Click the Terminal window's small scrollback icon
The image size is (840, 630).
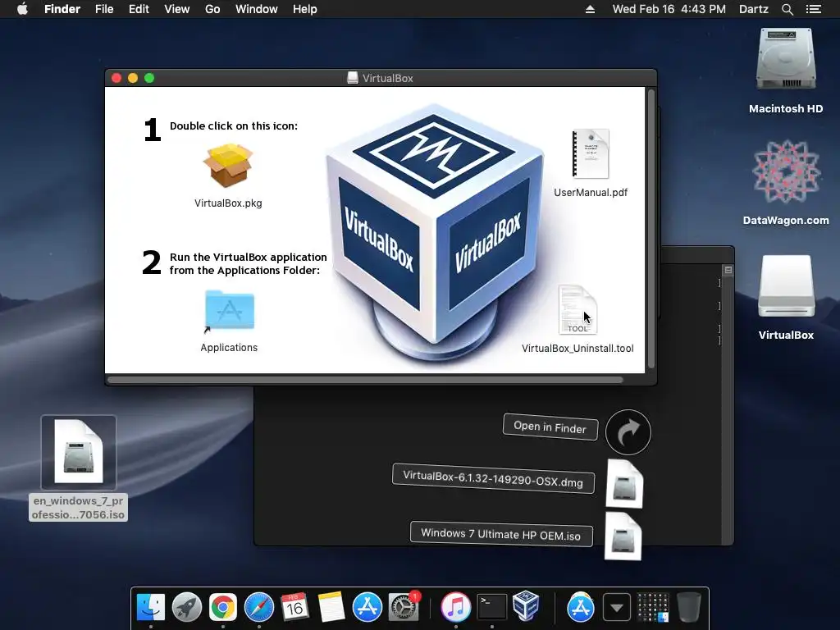point(728,270)
